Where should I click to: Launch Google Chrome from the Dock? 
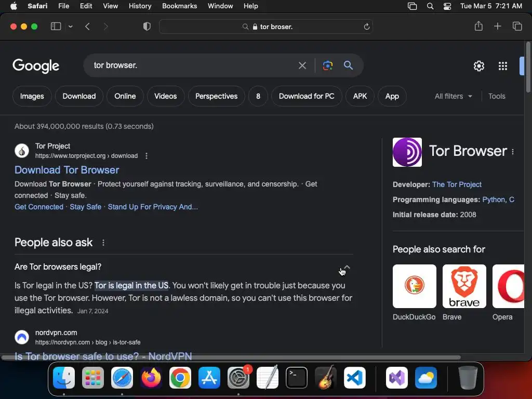[x=180, y=377]
